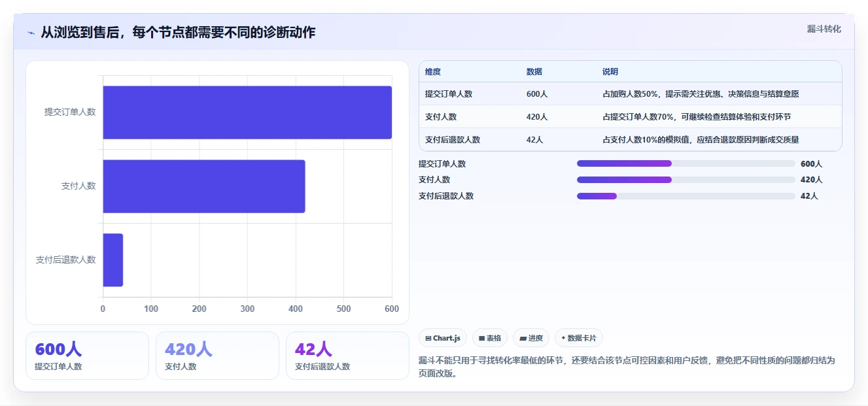868x406 pixels.
Task: Click the 说明 table column header
Action: point(610,72)
